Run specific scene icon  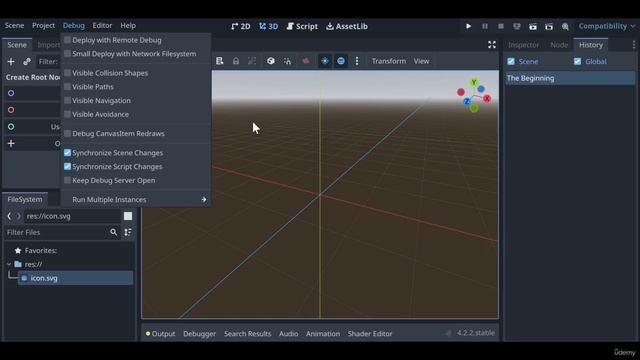pos(549,27)
